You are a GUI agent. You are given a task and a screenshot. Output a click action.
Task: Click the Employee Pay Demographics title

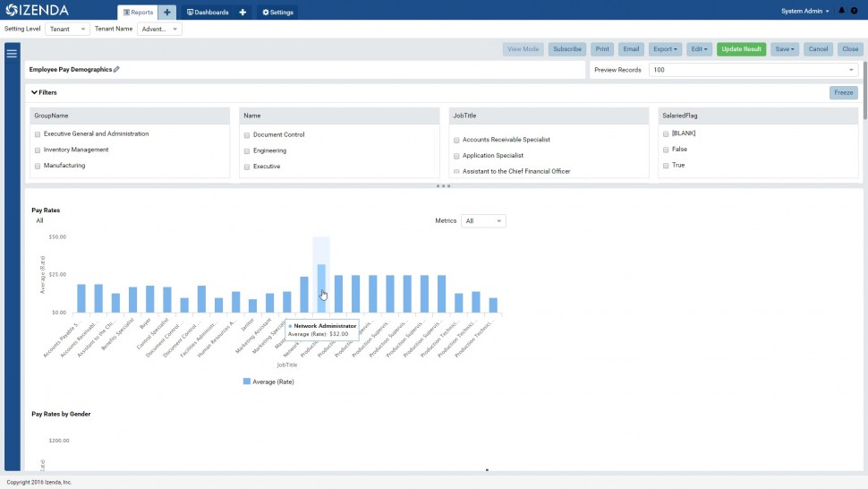pyautogui.click(x=71, y=69)
